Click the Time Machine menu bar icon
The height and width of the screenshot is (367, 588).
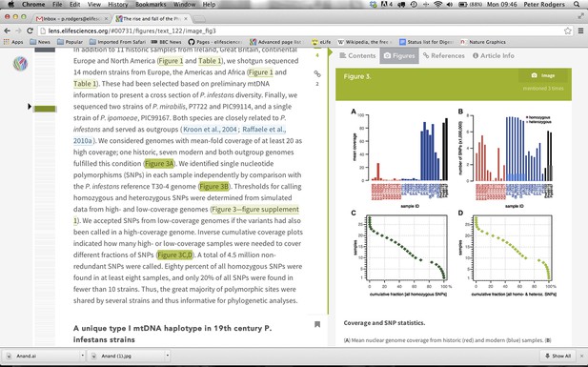(x=414, y=5)
